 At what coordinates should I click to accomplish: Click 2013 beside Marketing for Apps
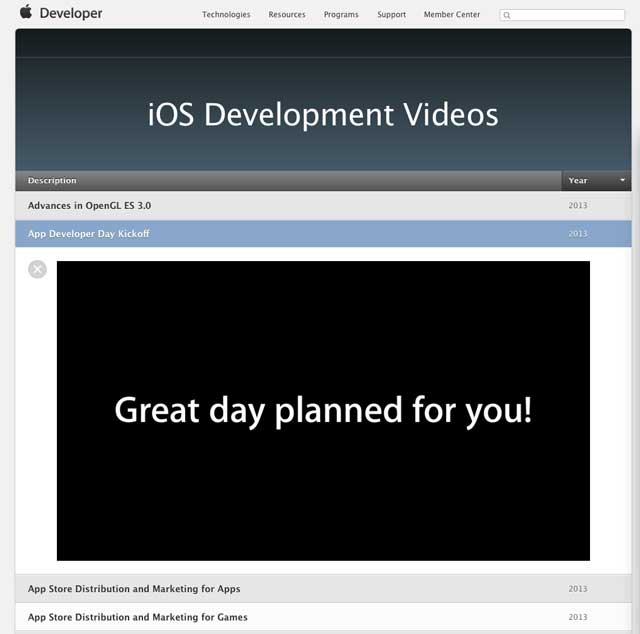(578, 589)
